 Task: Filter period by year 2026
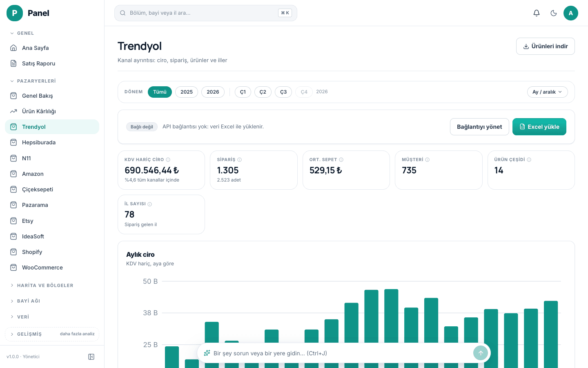point(213,92)
